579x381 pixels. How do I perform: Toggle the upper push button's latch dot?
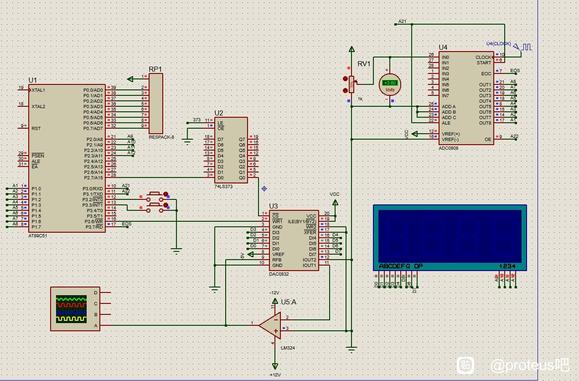pos(165,194)
